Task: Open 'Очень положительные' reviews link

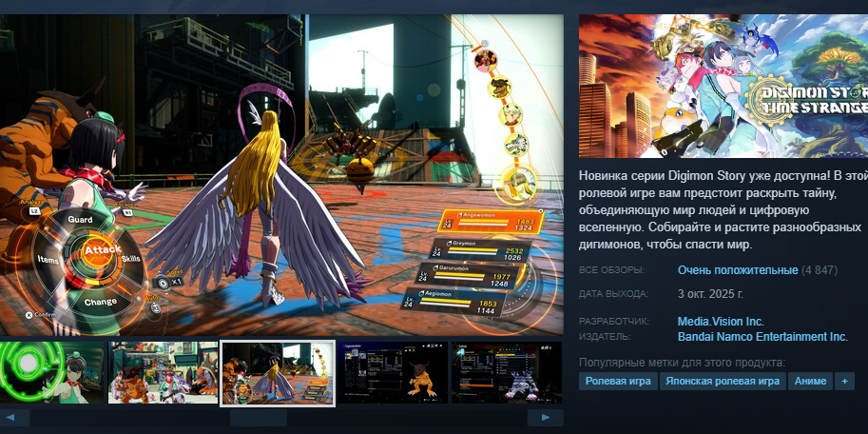Action: point(737,270)
